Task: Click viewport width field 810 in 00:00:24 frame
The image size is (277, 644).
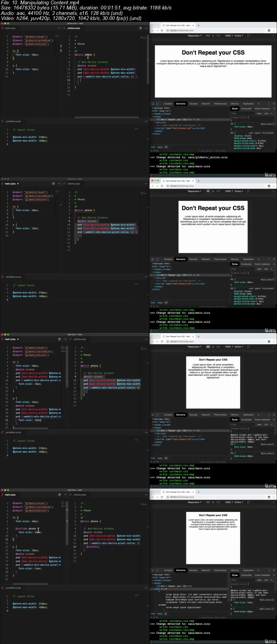Action: point(208,36)
